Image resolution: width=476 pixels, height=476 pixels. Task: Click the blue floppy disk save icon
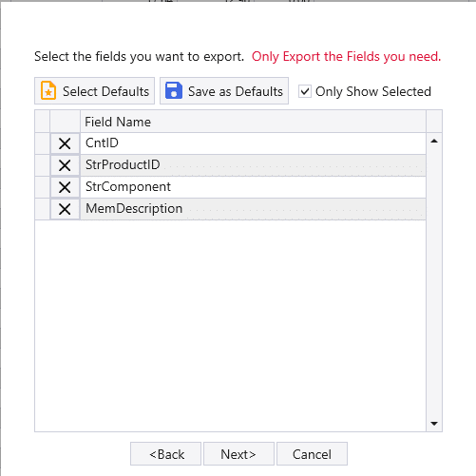(x=174, y=90)
